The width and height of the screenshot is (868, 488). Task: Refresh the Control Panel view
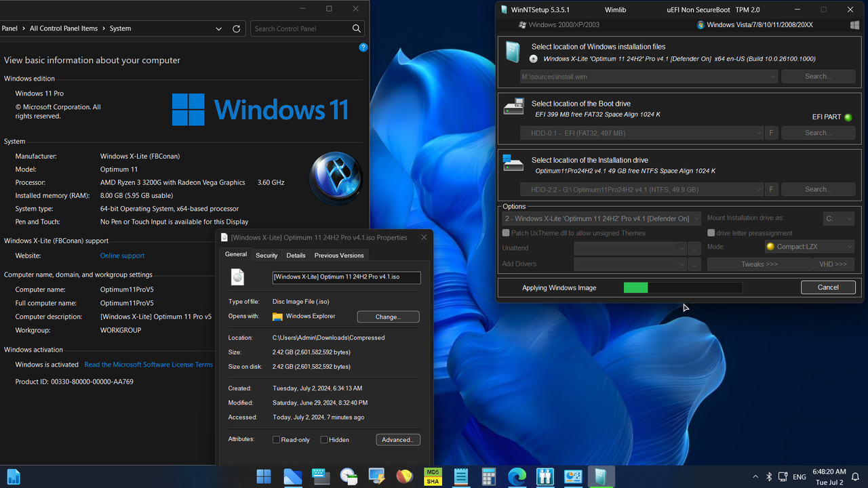(x=236, y=28)
